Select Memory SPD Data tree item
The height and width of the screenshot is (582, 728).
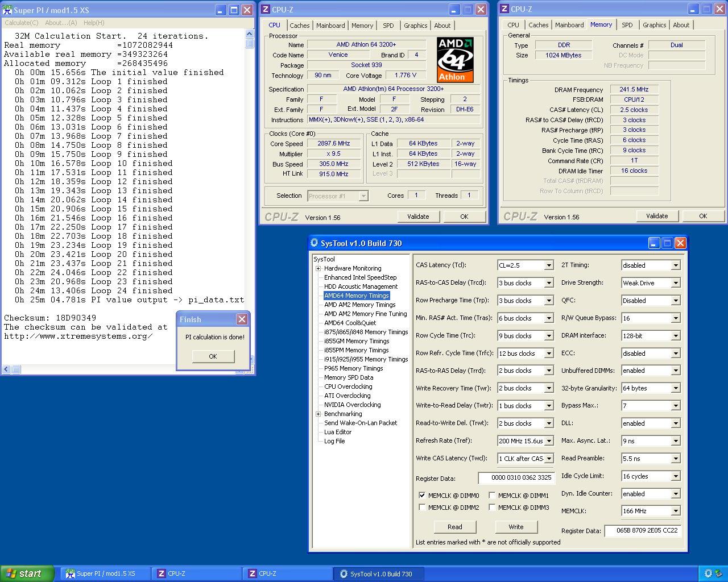[x=349, y=377]
